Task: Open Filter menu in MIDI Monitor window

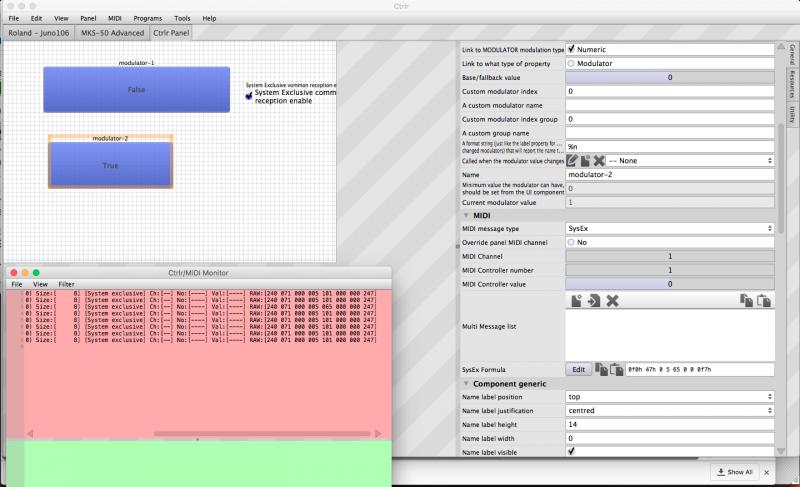Action: [66, 284]
